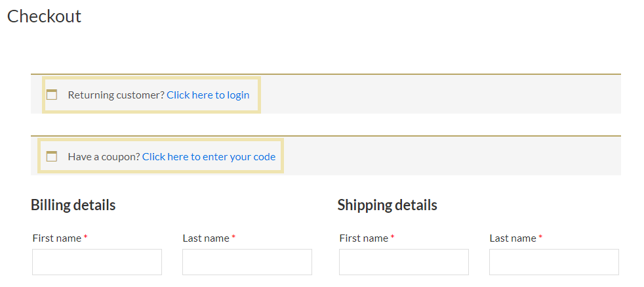Click the red asterisk after Shipping Last name
Image resolution: width=644 pixels, height=287 pixels.
point(540,237)
